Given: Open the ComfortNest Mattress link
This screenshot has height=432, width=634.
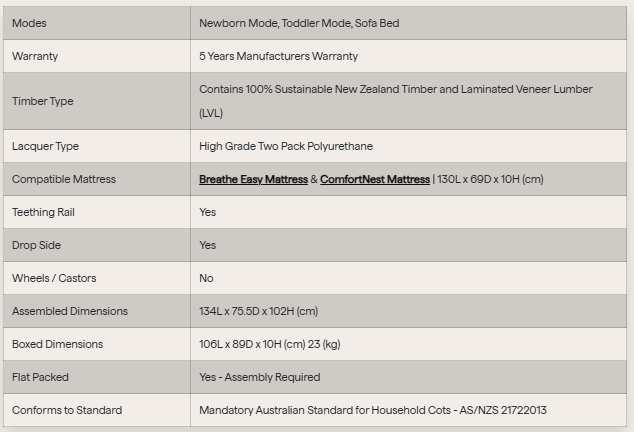Looking at the screenshot, I should click(x=375, y=179).
